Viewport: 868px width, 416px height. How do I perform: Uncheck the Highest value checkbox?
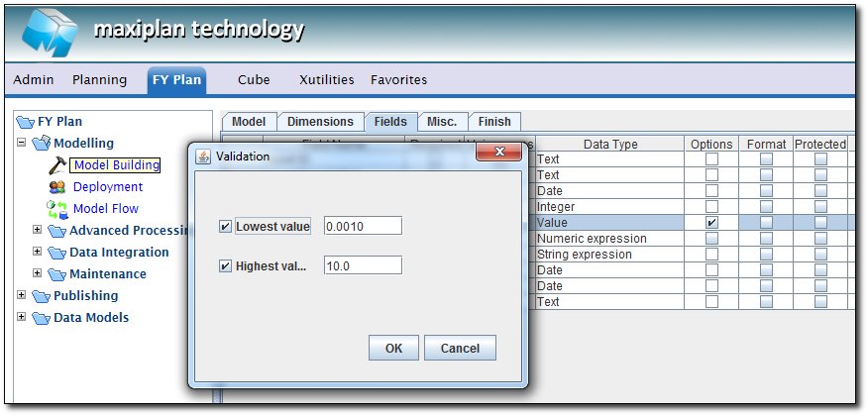coord(225,265)
